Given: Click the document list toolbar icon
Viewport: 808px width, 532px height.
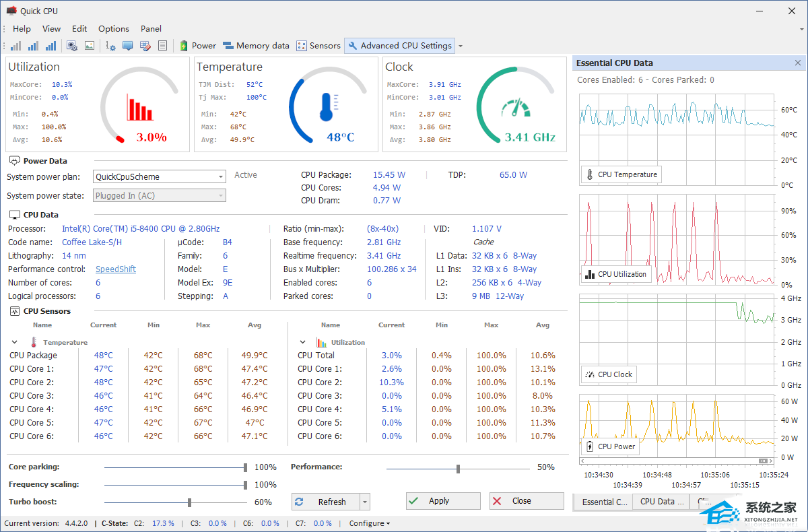Looking at the screenshot, I should (162, 46).
